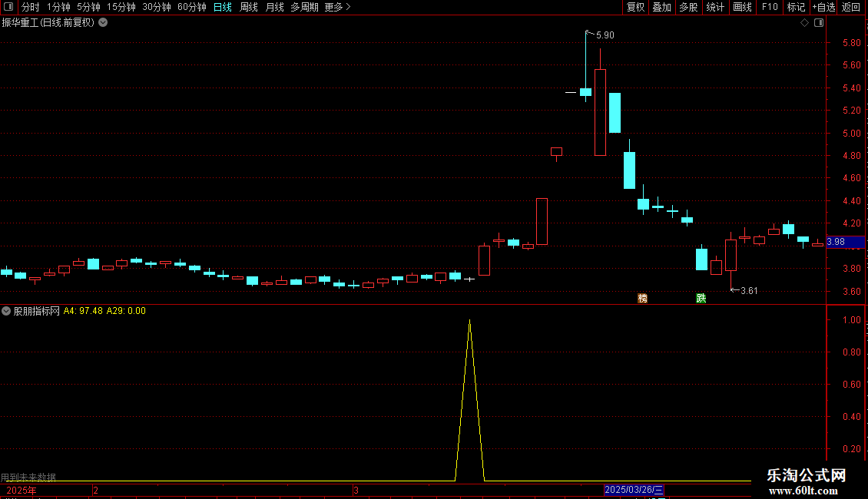Viewport: 868px width, 499px height.
Task: Click the current price 3.98 tag
Action: tap(845, 242)
